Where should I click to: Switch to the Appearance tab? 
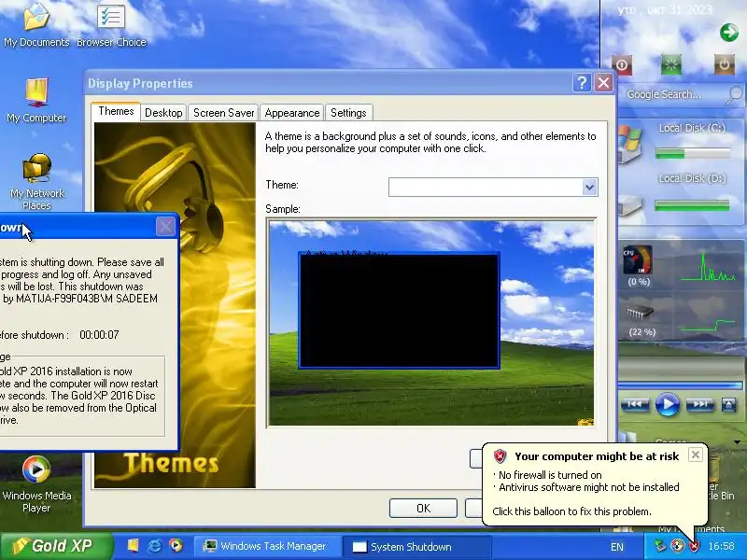pyautogui.click(x=292, y=113)
